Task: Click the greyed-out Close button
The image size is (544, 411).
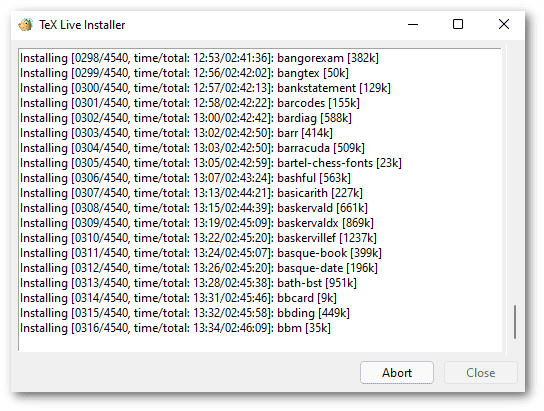Action: 481,373
